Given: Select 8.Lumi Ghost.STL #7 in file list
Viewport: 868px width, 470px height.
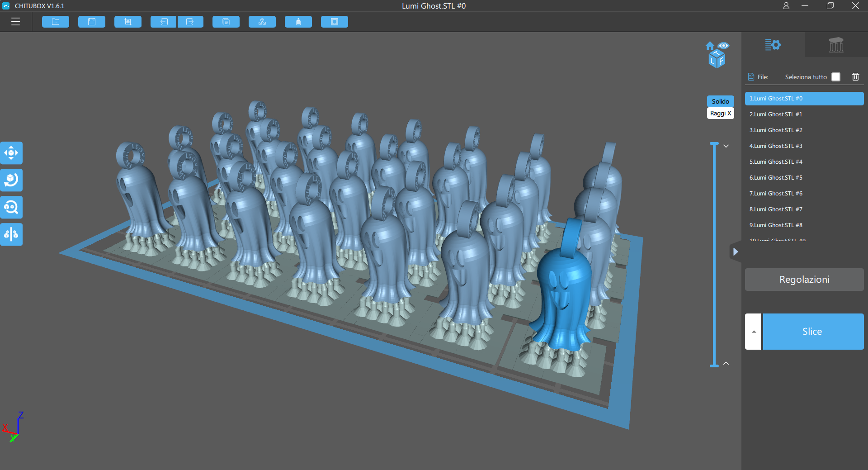Looking at the screenshot, I should [x=804, y=209].
